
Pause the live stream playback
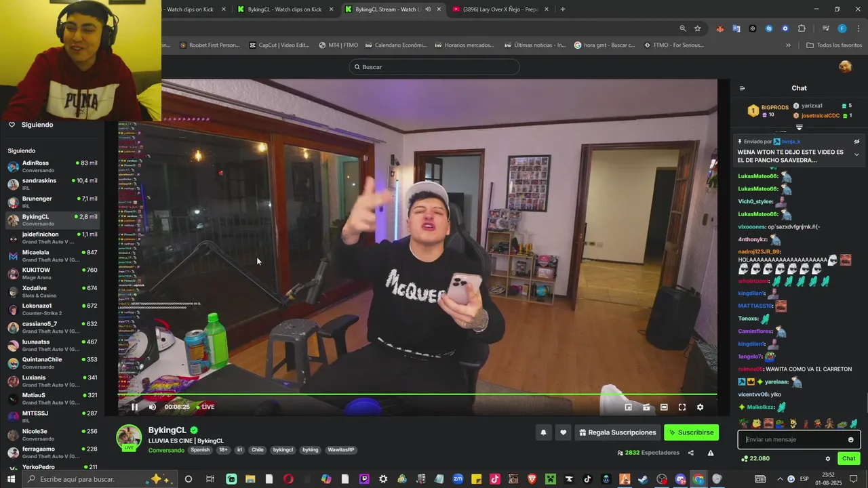pyautogui.click(x=134, y=407)
